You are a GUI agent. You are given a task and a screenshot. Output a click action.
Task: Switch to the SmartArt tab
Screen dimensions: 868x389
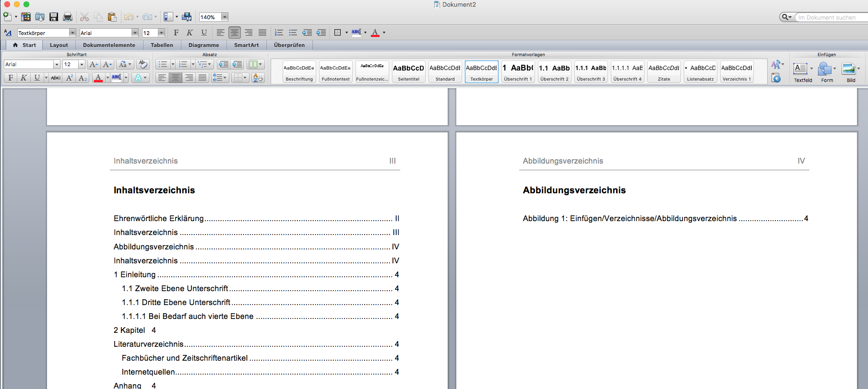(x=246, y=45)
